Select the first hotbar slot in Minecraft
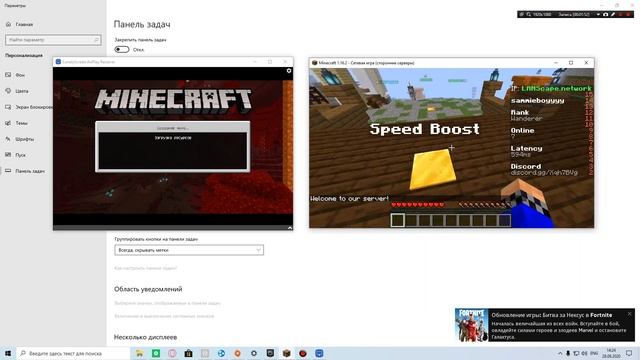640x360 pixels. [x=398, y=220]
